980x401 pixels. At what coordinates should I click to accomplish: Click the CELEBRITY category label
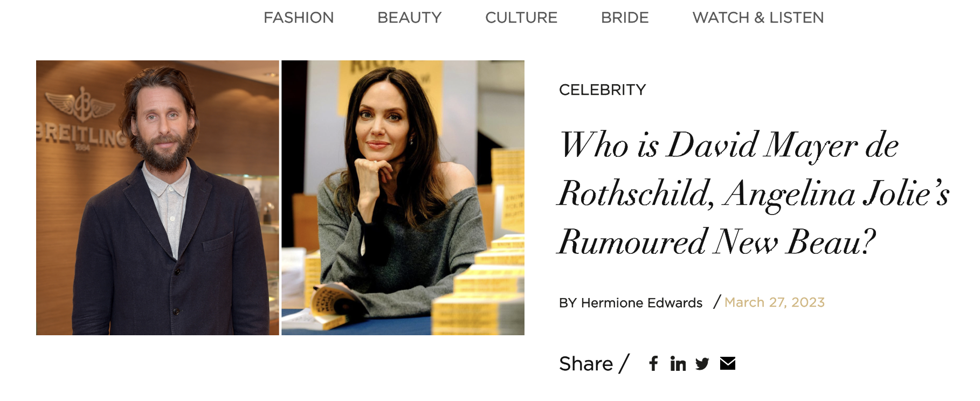coord(602,89)
